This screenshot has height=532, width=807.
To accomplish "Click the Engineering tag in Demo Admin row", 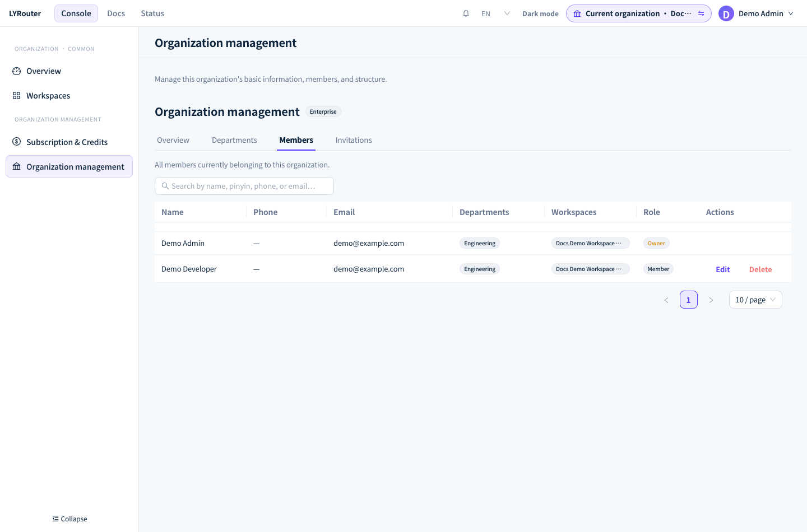I will [480, 243].
